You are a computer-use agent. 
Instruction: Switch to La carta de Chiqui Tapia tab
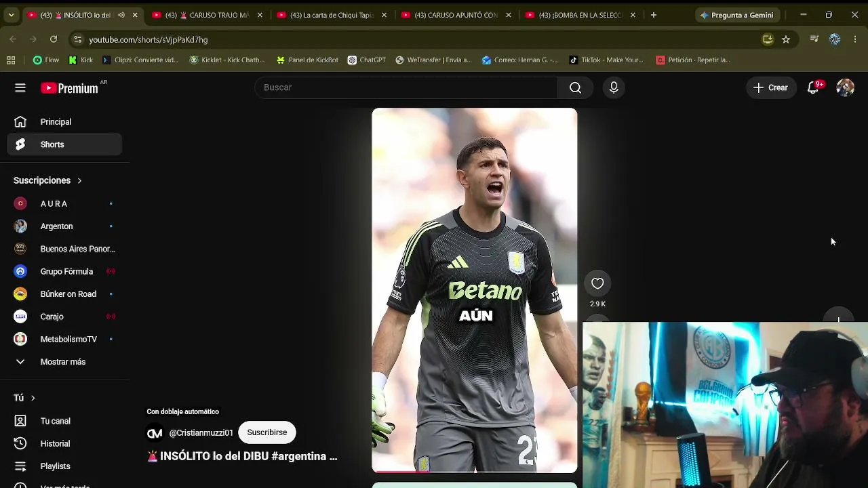click(x=332, y=15)
